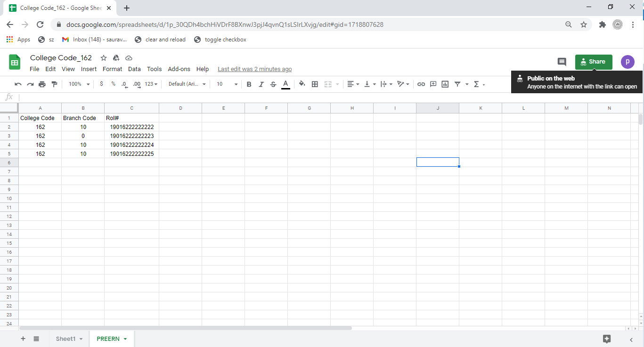The width and height of the screenshot is (644, 347).
Task: Open the fill color picker
Action: 302,84
